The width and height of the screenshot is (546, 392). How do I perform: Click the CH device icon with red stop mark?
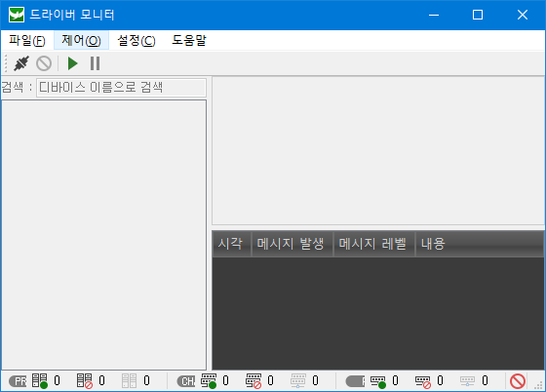pos(253,381)
